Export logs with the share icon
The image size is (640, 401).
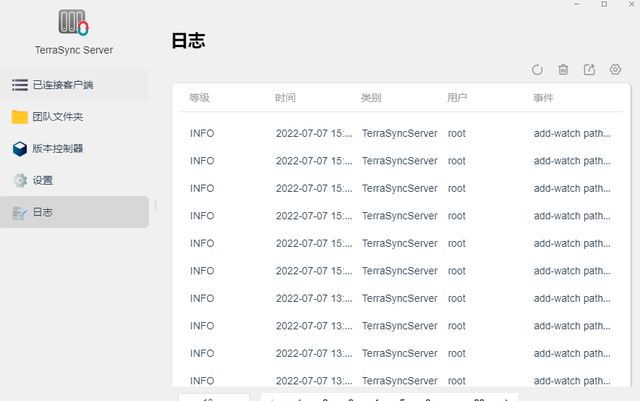(589, 70)
